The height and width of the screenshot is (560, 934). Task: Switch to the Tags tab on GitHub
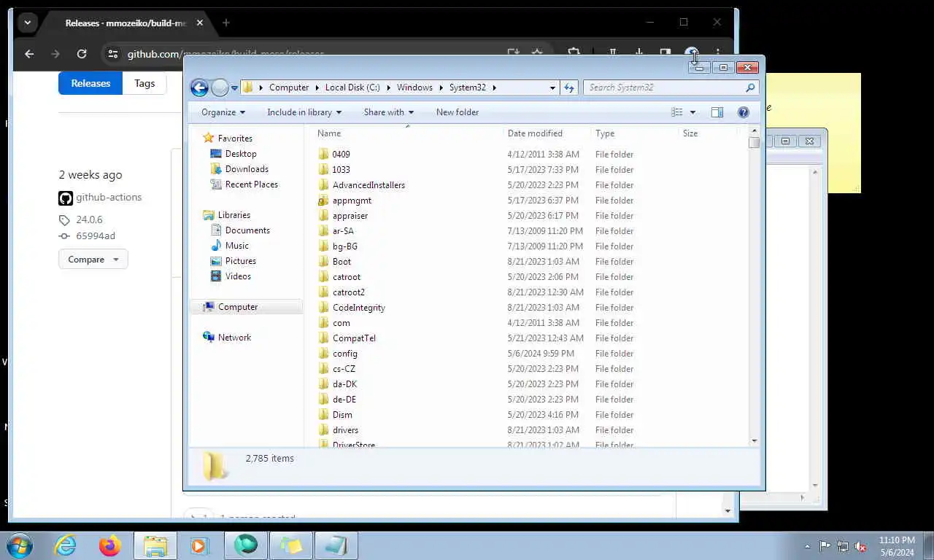(x=144, y=83)
